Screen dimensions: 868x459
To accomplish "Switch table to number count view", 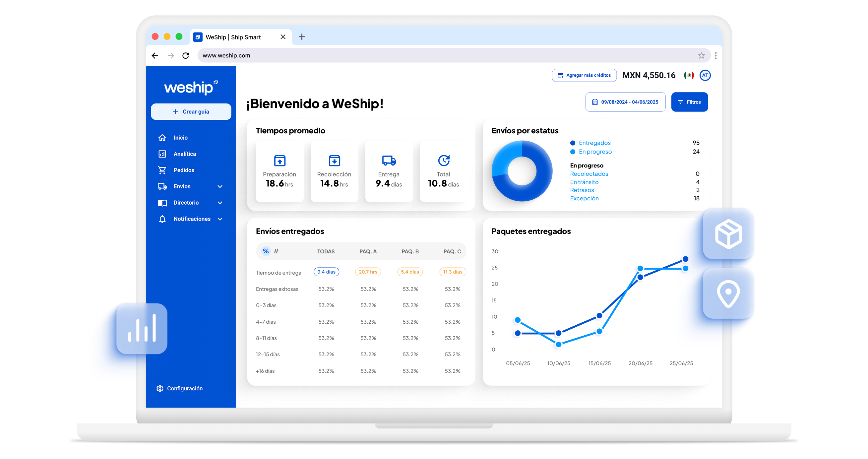I will tap(276, 251).
